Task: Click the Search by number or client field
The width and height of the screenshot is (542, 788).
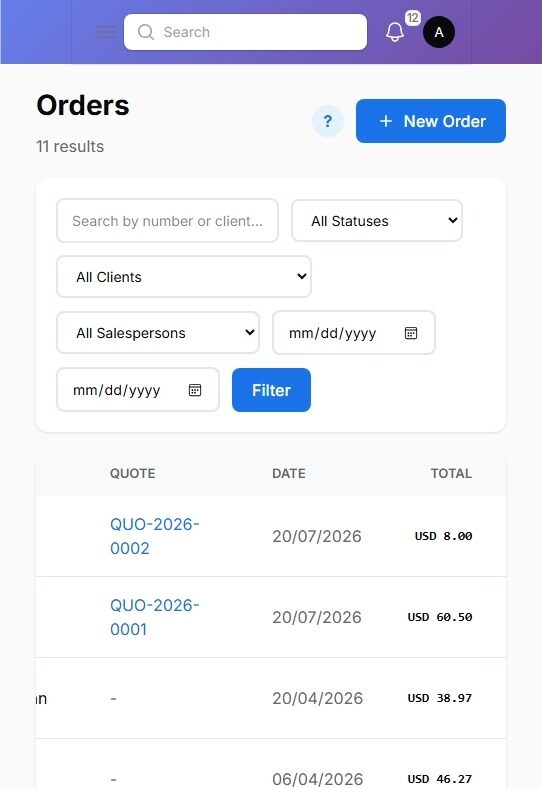Action: [167, 221]
